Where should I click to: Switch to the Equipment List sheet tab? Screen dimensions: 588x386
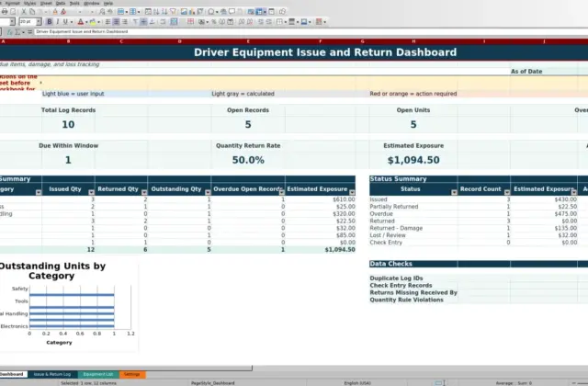98,374
